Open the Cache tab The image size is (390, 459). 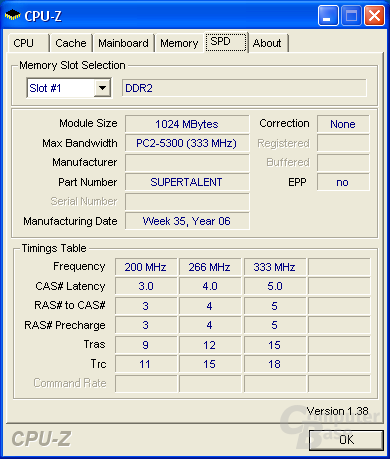click(71, 43)
